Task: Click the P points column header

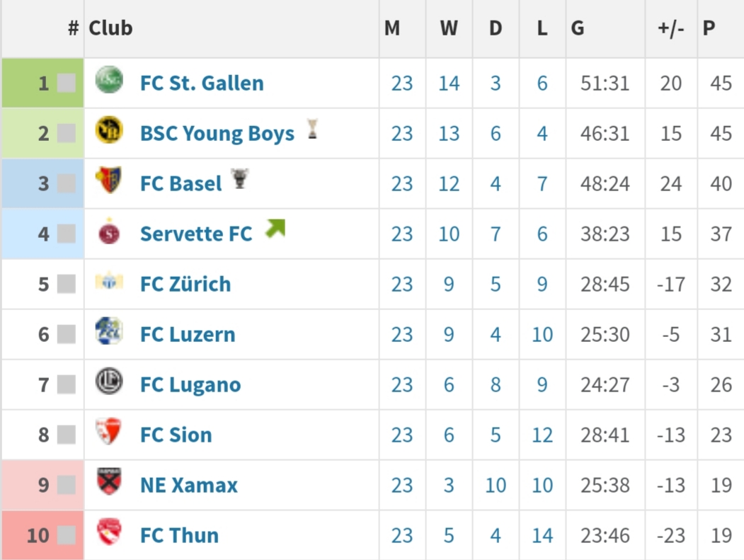Action: pos(709,28)
